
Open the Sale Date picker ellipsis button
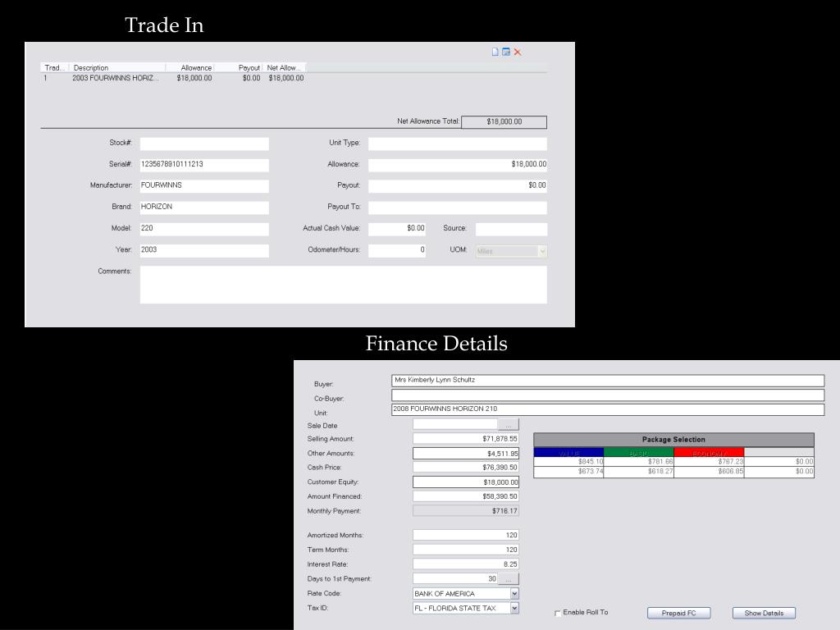(509, 425)
